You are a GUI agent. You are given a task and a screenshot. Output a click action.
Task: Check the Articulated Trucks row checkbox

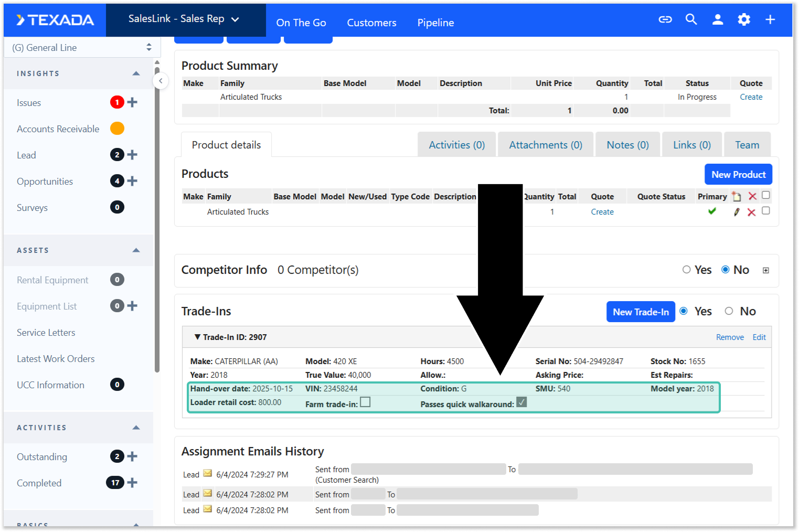(x=765, y=211)
